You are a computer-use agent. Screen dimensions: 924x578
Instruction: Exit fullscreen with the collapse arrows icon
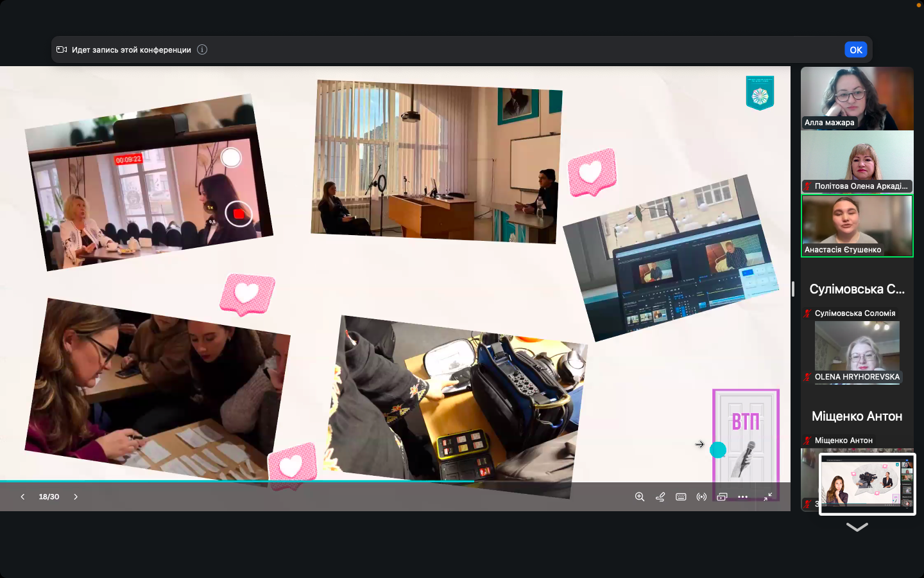coord(767,496)
